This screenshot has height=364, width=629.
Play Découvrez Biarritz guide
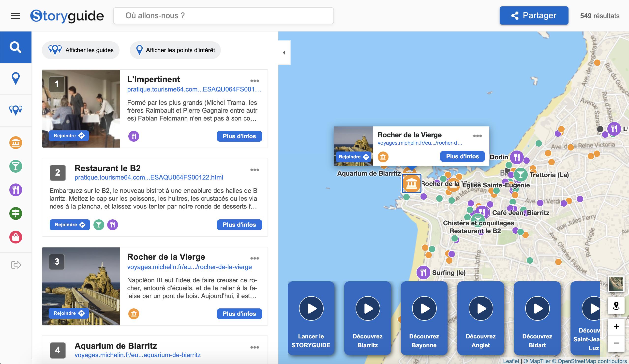point(367,318)
